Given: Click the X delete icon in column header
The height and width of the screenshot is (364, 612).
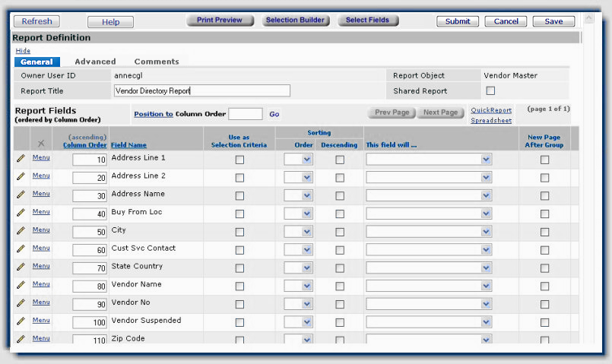Looking at the screenshot, I should [41, 143].
